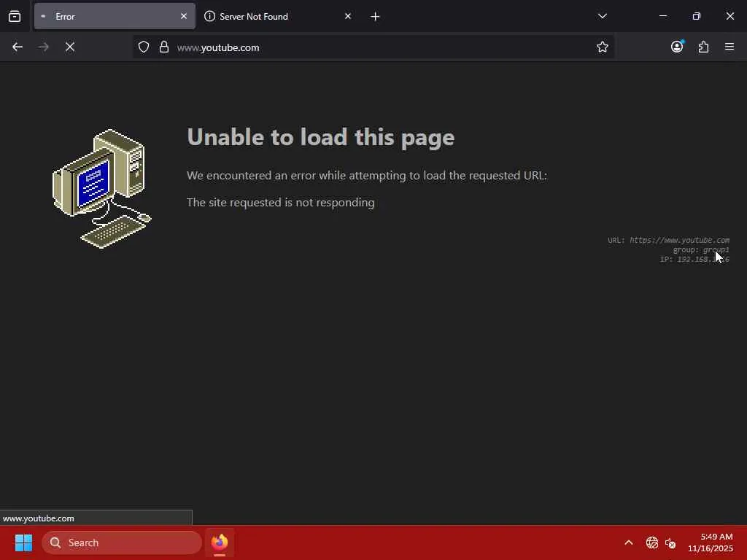Image resolution: width=747 pixels, height=560 pixels.
Task: Open muted volume tray icon
Action: [670, 542]
